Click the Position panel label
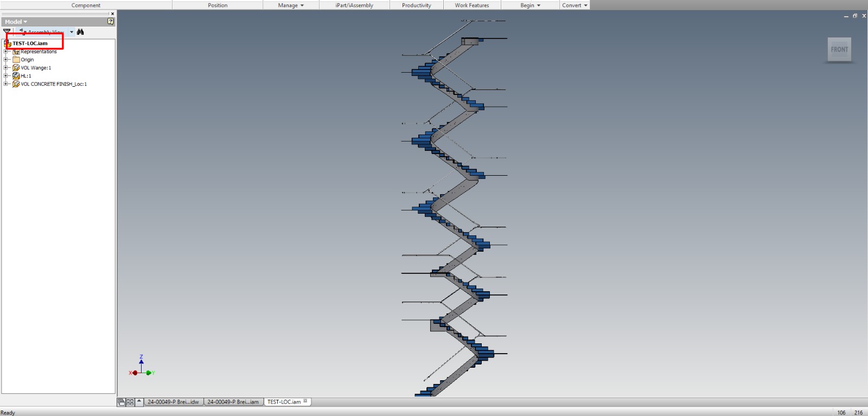The height and width of the screenshot is (416, 868). tap(218, 5)
